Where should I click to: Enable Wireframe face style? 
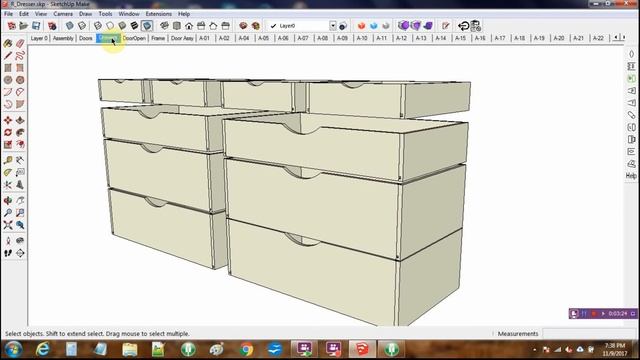coord(98,26)
